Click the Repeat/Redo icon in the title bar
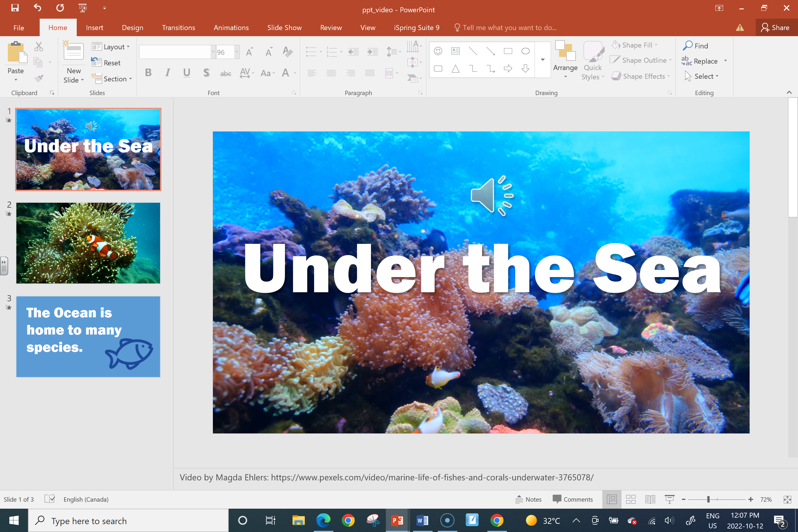This screenshot has width=798, height=532. tap(60, 8)
